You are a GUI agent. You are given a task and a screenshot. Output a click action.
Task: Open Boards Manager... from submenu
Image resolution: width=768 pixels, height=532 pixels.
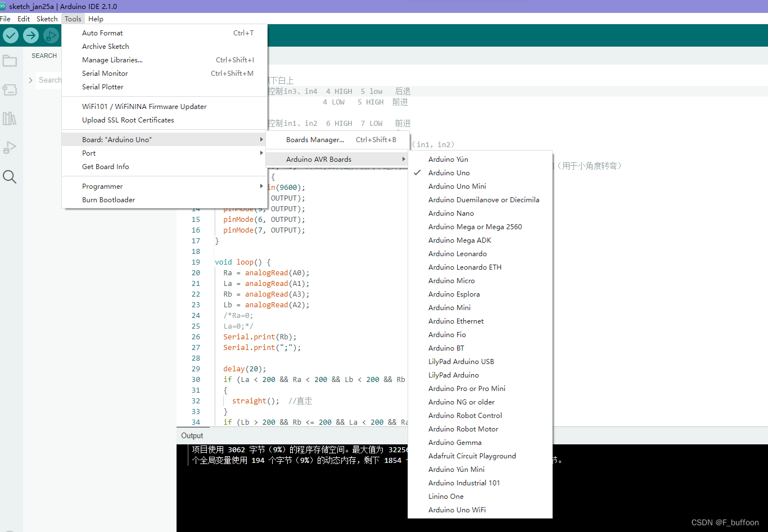click(x=338, y=139)
